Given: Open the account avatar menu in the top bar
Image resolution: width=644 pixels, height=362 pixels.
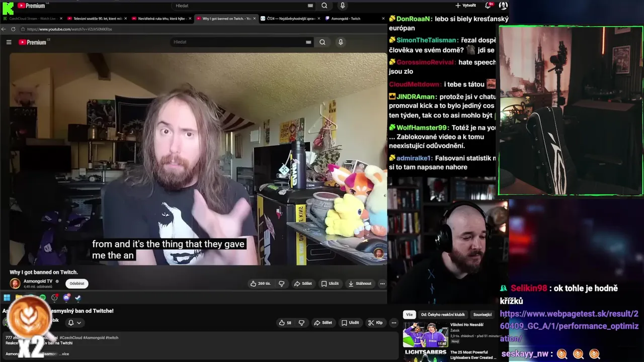Looking at the screenshot, I should coord(503,6).
